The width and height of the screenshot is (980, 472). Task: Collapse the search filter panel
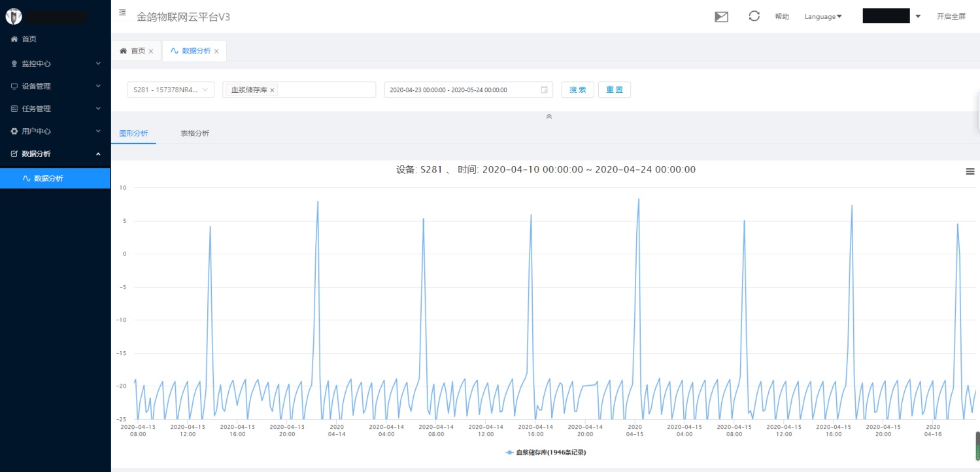(549, 116)
